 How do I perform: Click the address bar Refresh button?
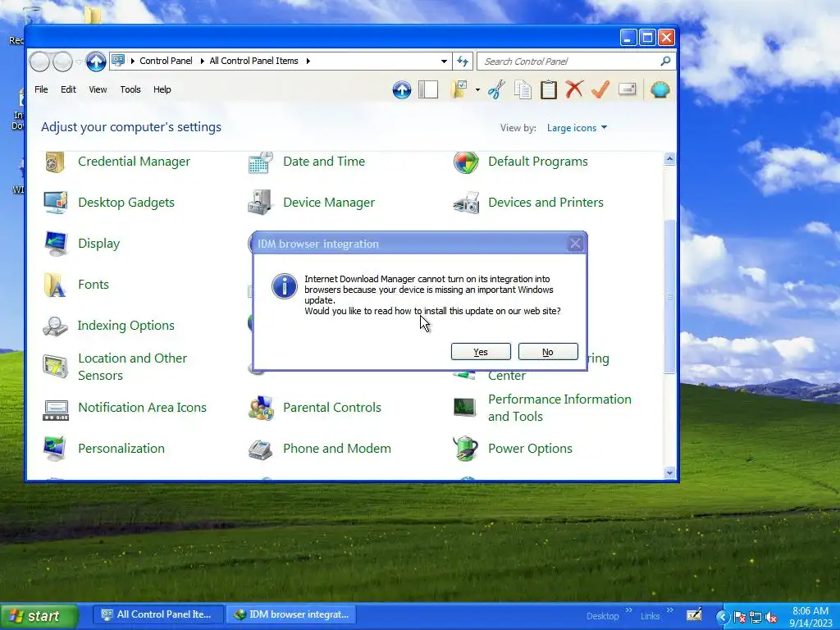(463, 61)
